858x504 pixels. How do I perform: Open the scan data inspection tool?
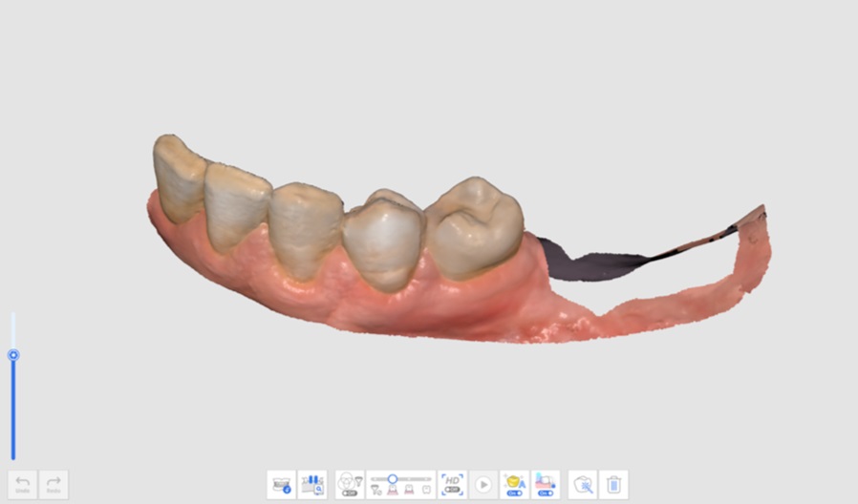[x=312, y=484]
